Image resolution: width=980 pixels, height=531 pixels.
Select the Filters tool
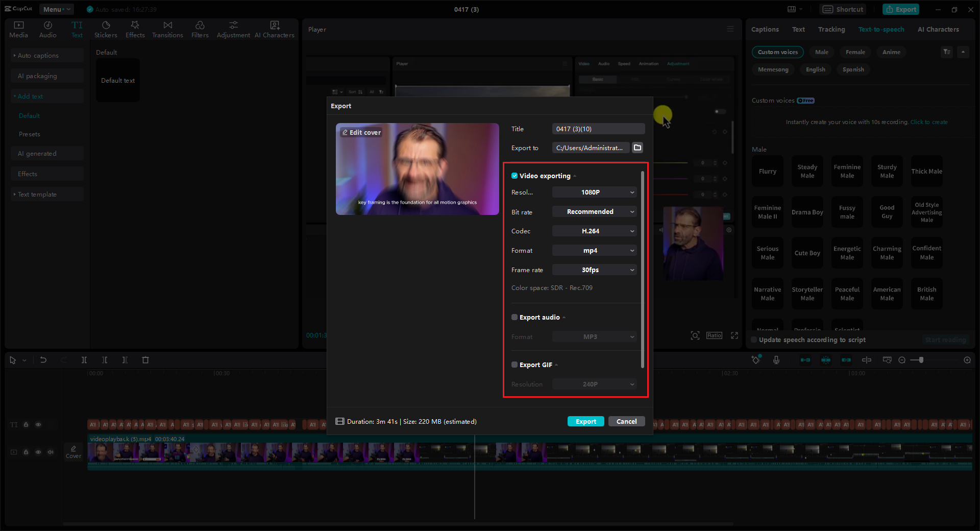pyautogui.click(x=200, y=28)
